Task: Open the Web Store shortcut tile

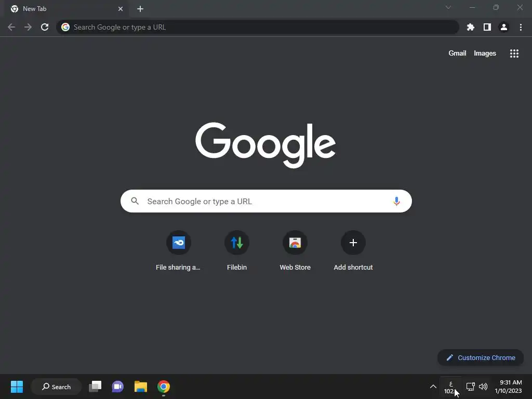Action: [295, 243]
